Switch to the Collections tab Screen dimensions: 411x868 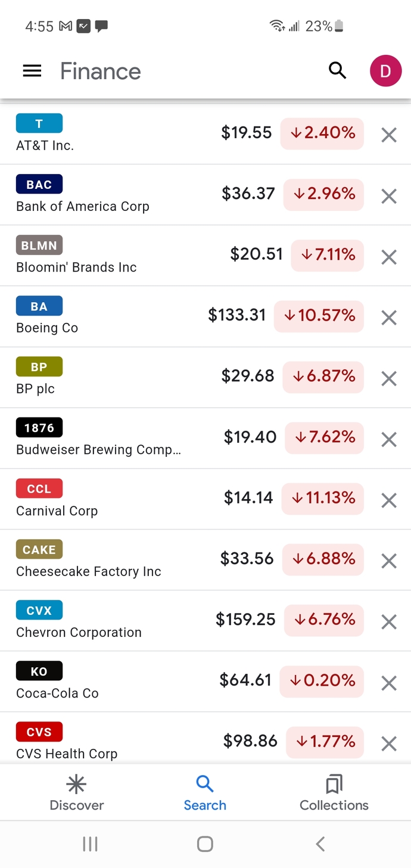click(334, 793)
